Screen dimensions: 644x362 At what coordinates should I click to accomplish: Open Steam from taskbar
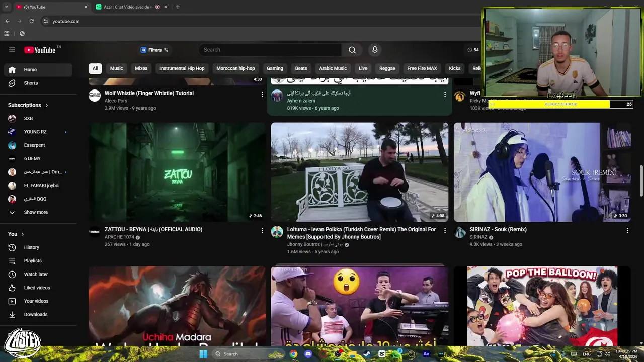pyautogui.click(x=367, y=354)
